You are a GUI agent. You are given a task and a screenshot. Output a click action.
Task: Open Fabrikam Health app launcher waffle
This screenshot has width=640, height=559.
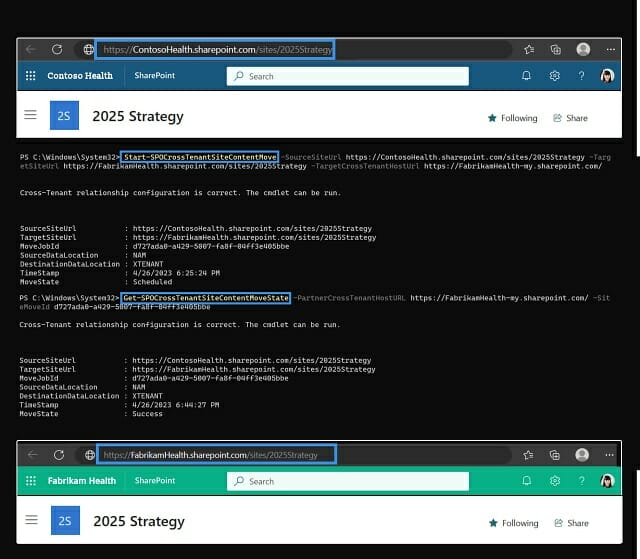(x=29, y=481)
